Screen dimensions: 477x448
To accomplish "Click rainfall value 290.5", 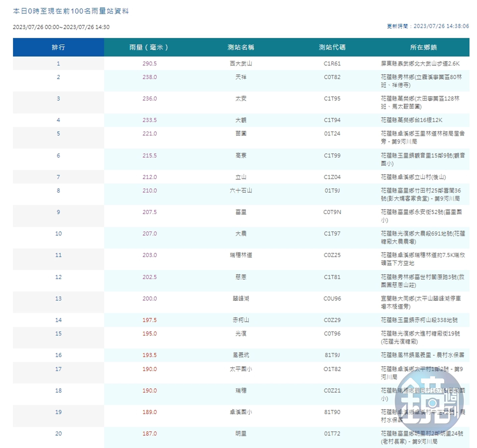I will [x=149, y=64].
